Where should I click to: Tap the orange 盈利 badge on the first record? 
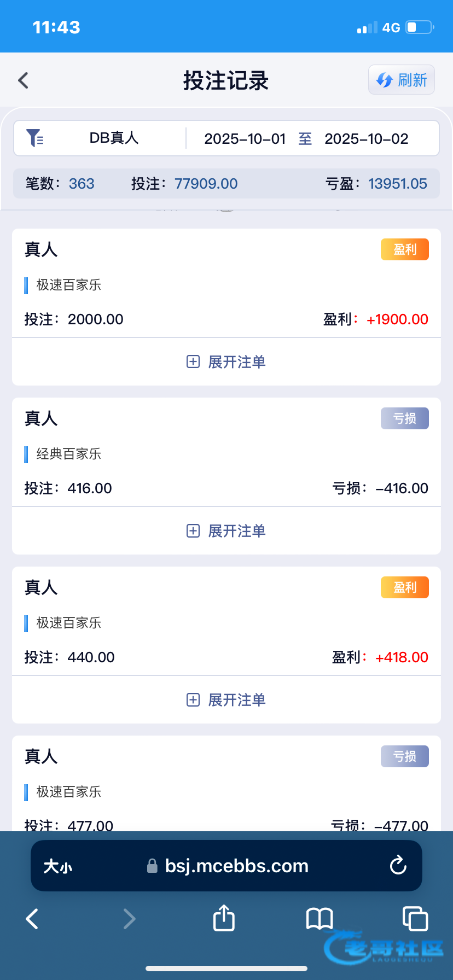click(405, 249)
